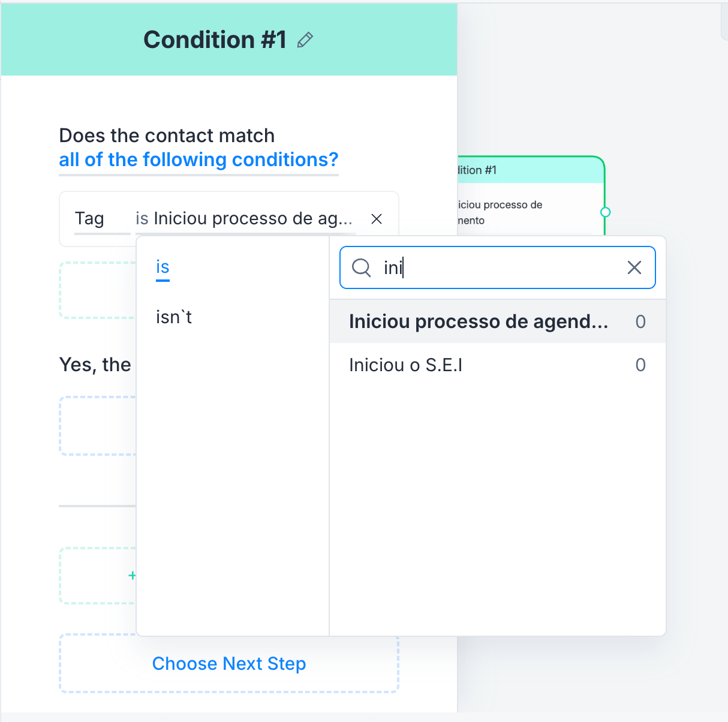
Task: Click the dashed box under 'Yes, the'
Action: 98,426
